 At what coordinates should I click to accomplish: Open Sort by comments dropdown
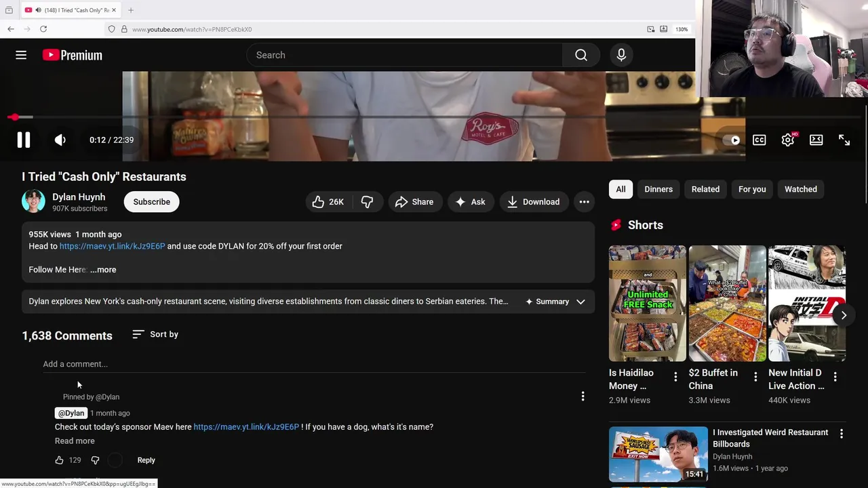[155, 334]
